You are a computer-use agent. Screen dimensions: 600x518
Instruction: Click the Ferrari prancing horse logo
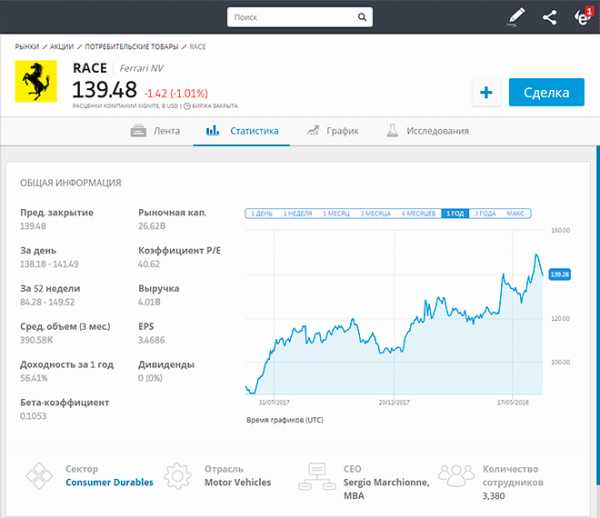[36, 81]
